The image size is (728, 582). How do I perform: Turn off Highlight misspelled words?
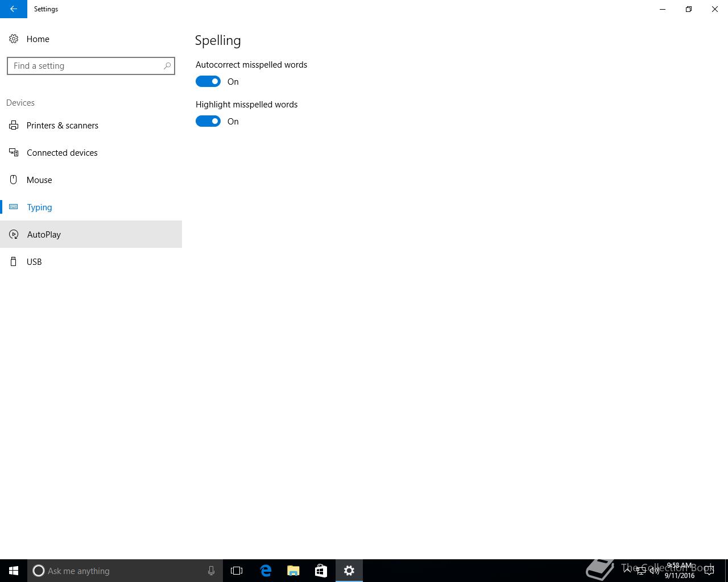coord(208,121)
